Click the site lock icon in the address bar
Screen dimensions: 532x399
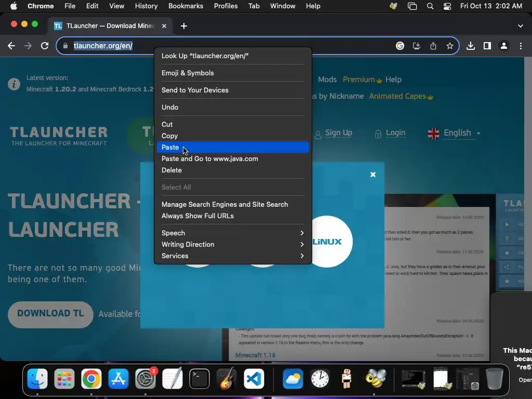pyautogui.click(x=65, y=46)
